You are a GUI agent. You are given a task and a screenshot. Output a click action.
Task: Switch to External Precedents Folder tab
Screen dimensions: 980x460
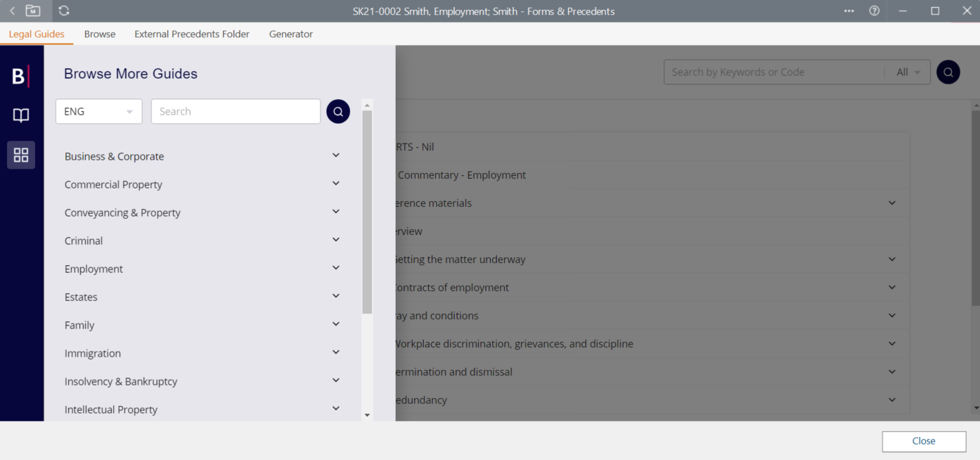[192, 34]
